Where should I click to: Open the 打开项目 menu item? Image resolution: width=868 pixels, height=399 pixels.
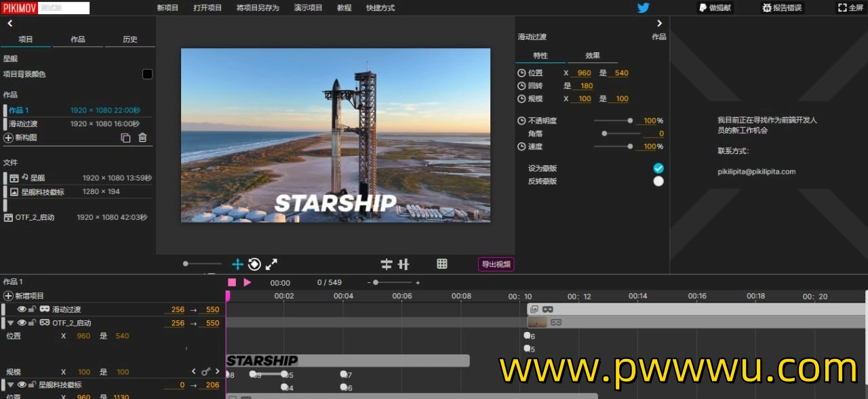coord(208,8)
